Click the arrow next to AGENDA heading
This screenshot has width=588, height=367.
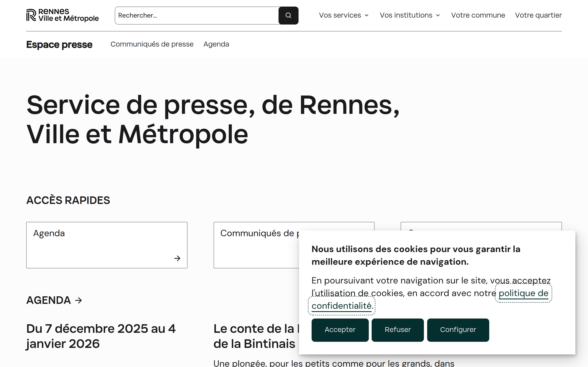tap(79, 301)
